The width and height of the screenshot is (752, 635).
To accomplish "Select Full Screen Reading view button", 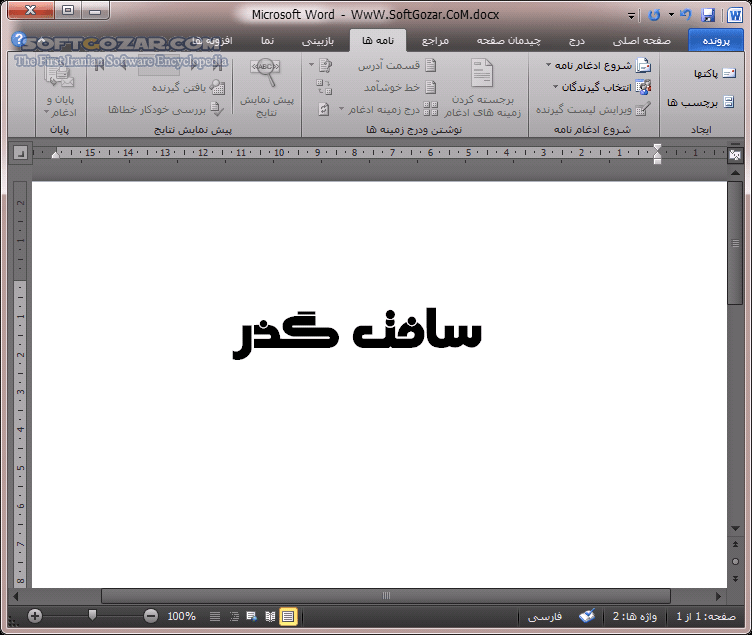I will 270,616.
